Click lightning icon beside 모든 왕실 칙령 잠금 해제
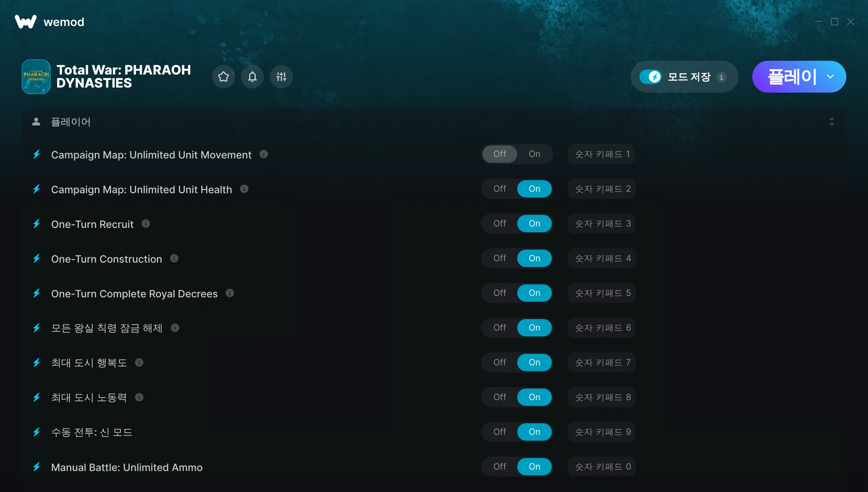Image resolution: width=868 pixels, height=492 pixels. (37, 328)
